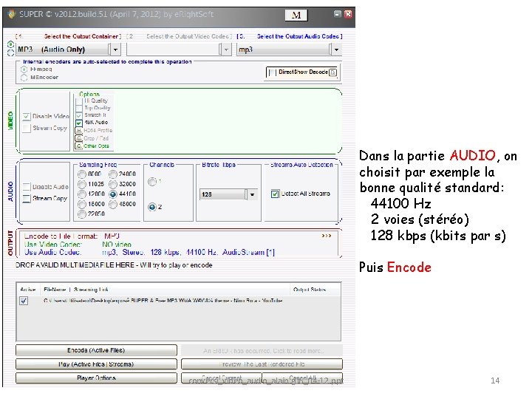Toggle the Disable Audio checkbox
532x399 pixels.
(27, 187)
